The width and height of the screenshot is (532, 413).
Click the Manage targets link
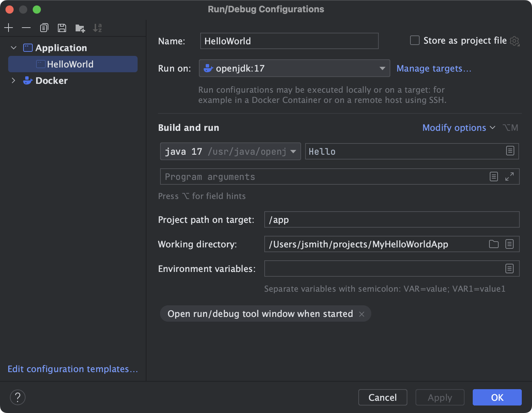[x=433, y=68]
